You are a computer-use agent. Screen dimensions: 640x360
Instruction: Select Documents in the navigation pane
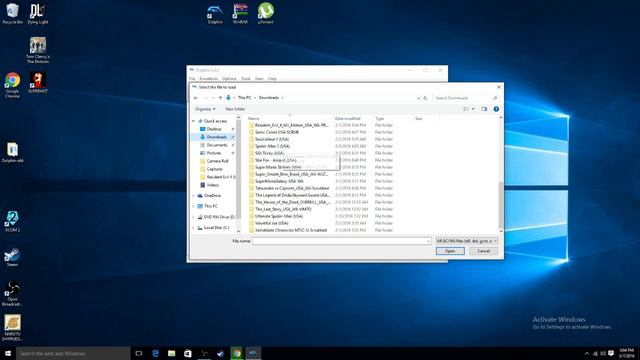click(x=217, y=145)
